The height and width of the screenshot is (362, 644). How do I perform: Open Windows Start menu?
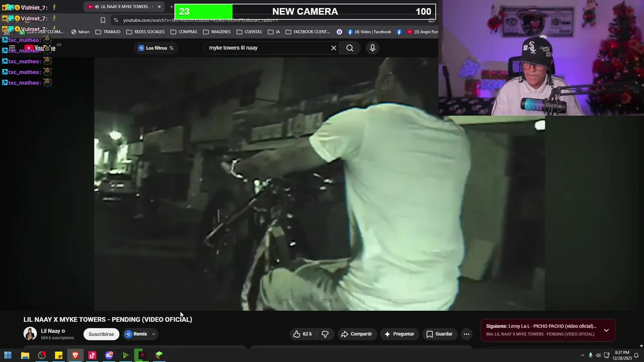8,355
